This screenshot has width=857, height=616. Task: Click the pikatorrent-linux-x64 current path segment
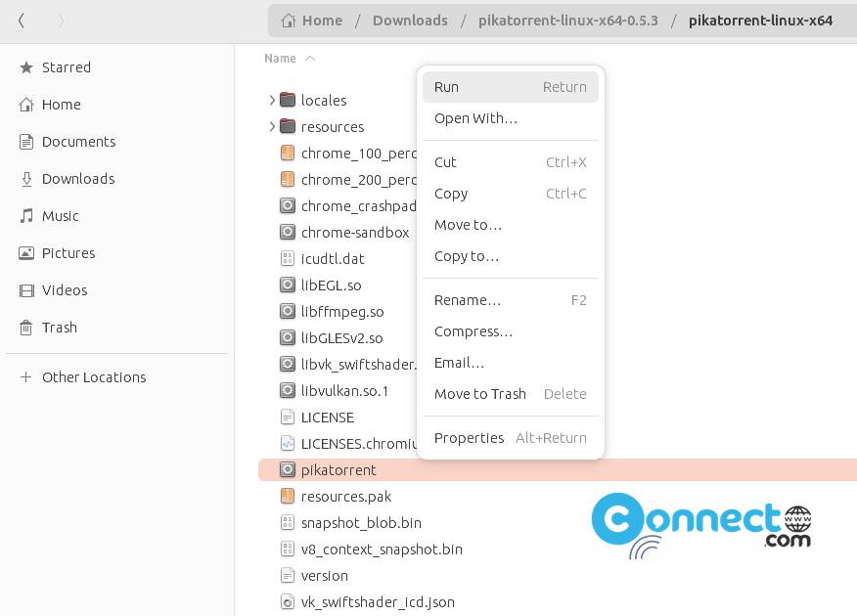click(760, 21)
